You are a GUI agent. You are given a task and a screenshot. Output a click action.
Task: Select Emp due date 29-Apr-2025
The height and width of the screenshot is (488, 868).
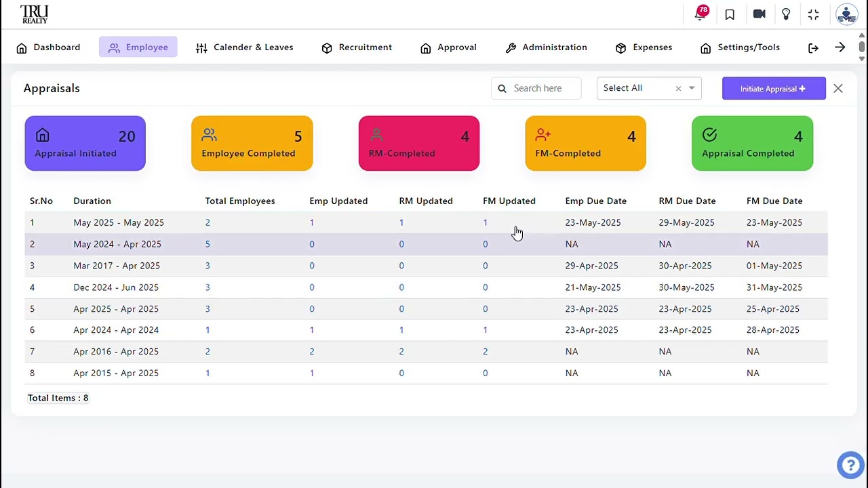(x=592, y=266)
